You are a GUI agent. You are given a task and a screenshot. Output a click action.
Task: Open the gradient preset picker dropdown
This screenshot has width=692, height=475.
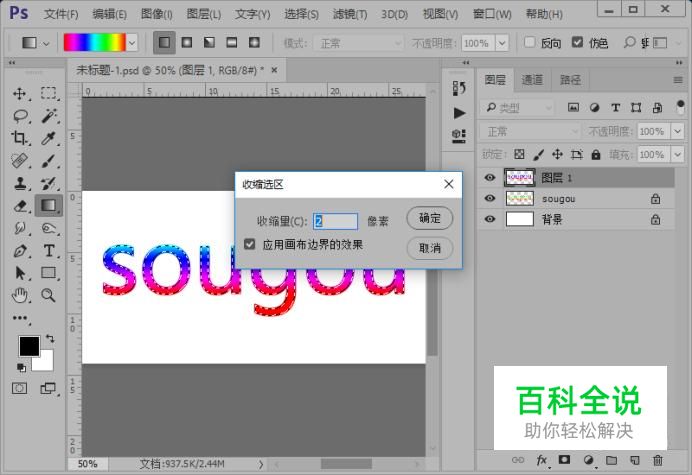[132, 43]
